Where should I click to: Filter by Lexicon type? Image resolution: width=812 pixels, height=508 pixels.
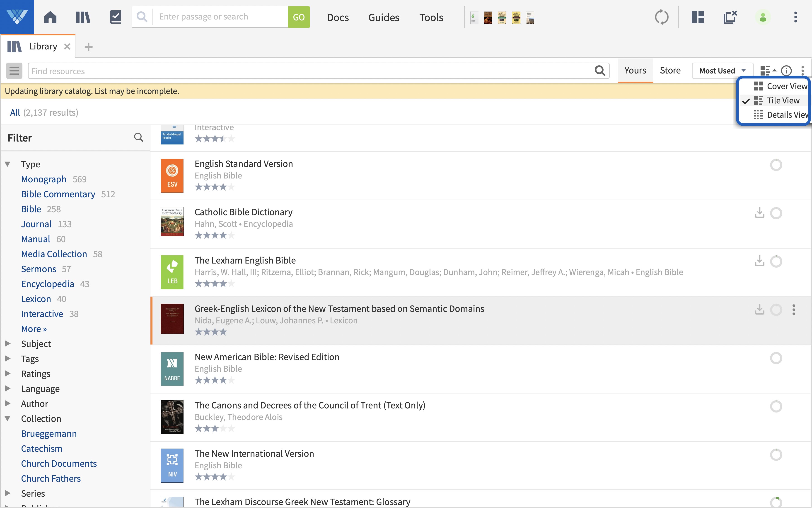36,299
